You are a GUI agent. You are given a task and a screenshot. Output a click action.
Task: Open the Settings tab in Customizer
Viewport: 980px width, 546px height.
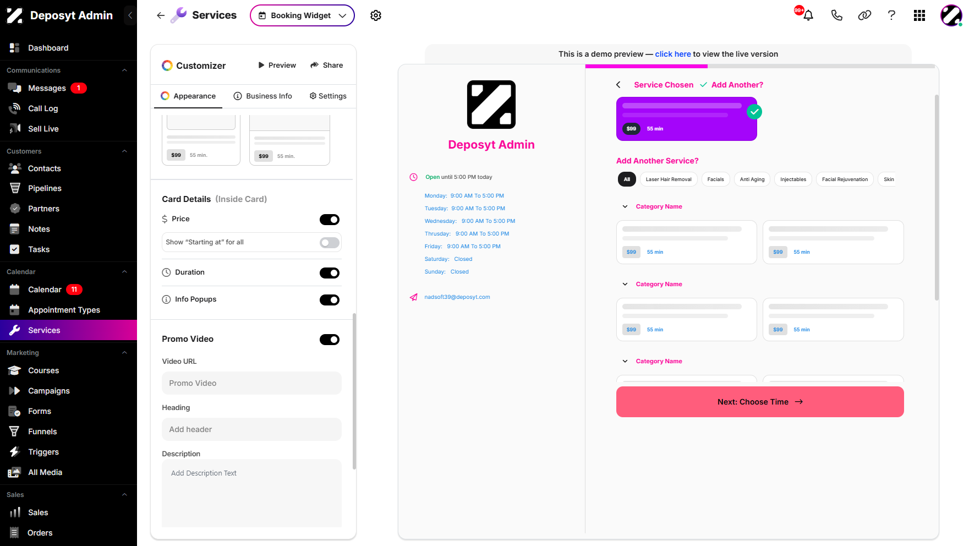point(328,96)
